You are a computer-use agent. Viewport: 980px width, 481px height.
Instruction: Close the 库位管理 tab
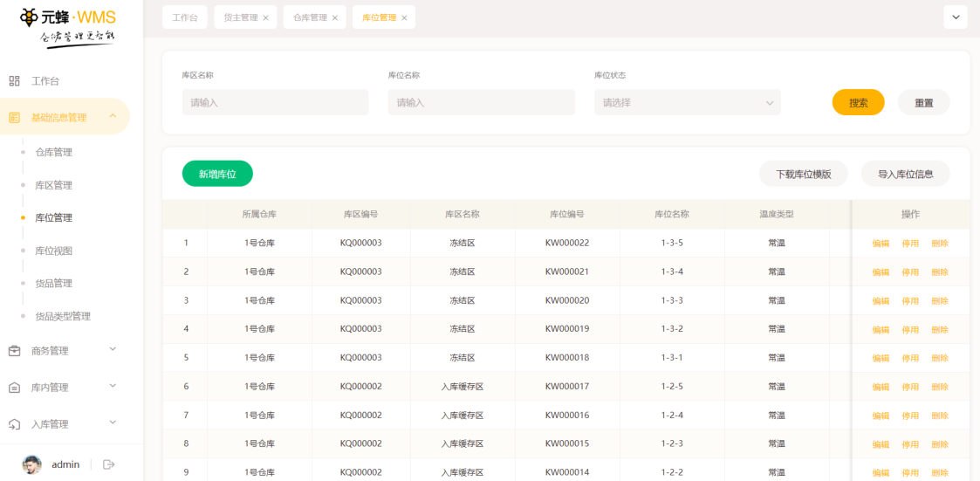click(x=404, y=18)
